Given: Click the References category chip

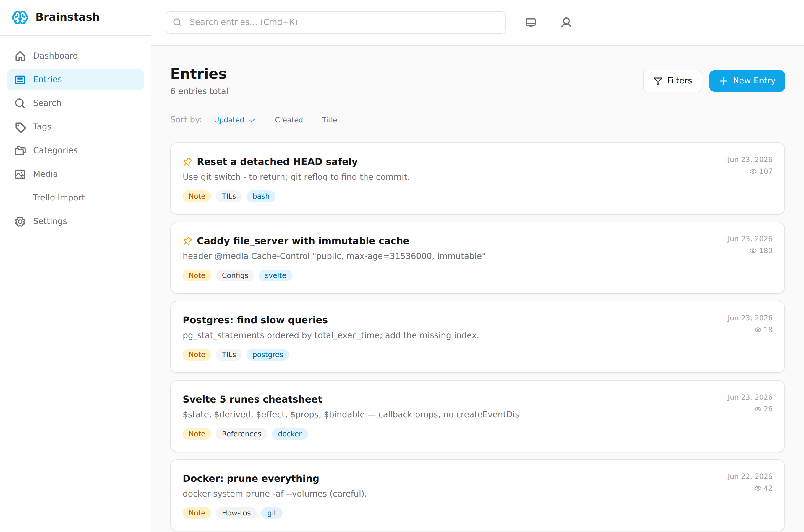Looking at the screenshot, I should coord(241,434).
